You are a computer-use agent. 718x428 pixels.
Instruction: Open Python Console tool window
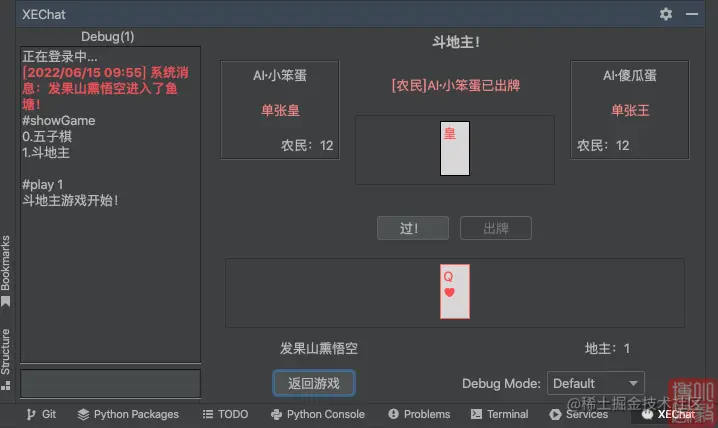(x=318, y=414)
